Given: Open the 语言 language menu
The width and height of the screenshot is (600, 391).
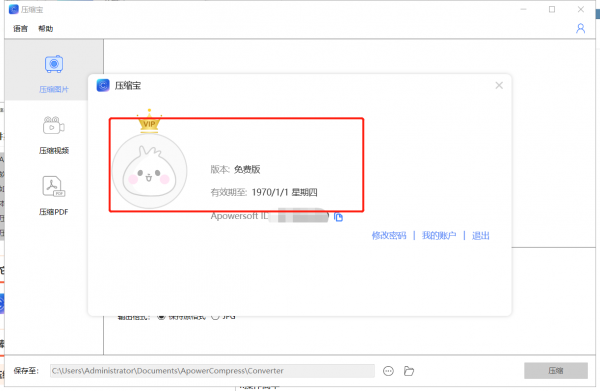Looking at the screenshot, I should pos(20,29).
